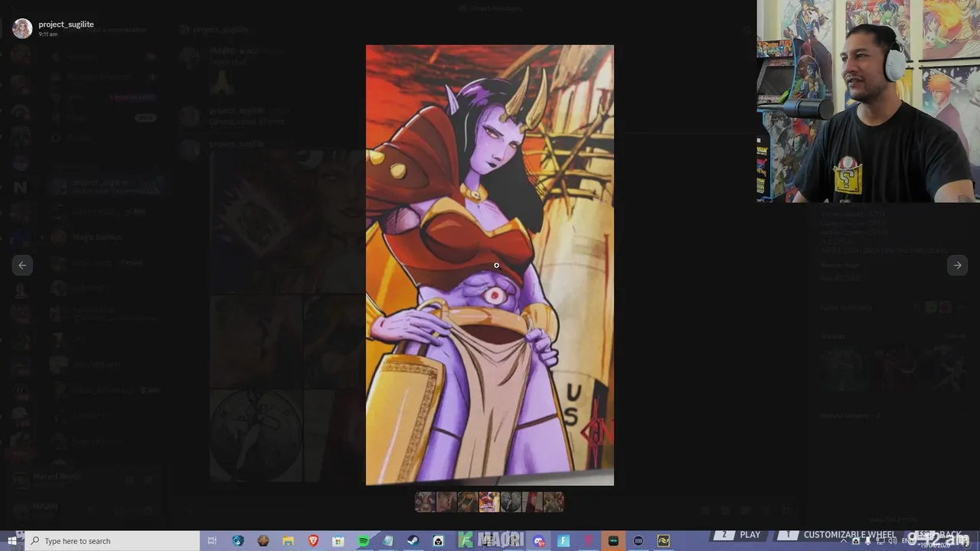Click the enlarged purple demon artwork
Screen dimensions: 980x551
coord(490,265)
